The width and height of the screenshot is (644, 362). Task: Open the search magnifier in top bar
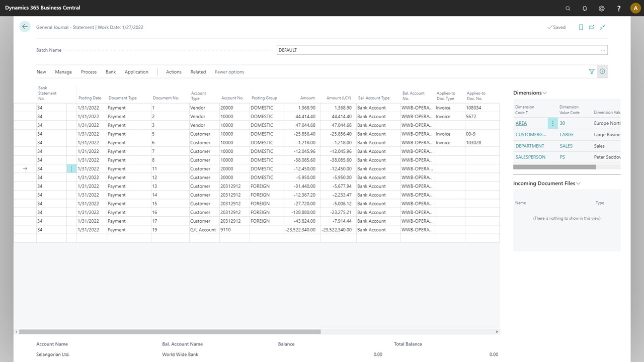click(568, 8)
